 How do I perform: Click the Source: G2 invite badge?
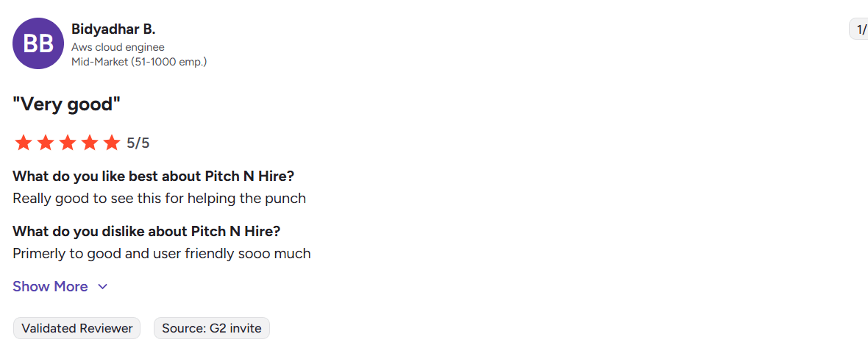pyautogui.click(x=212, y=328)
